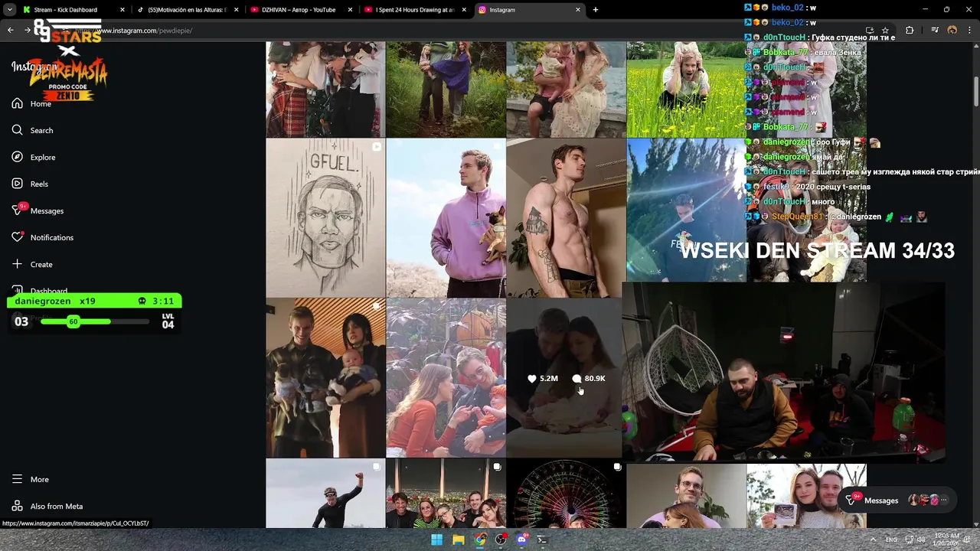Click the Create label
The height and width of the screenshot is (551, 980).
pos(41,265)
